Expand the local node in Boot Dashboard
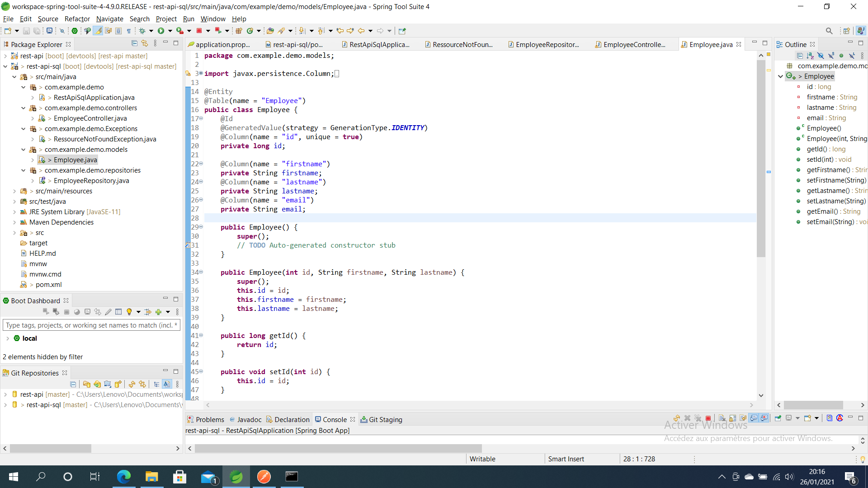The height and width of the screenshot is (488, 868). (8, 338)
